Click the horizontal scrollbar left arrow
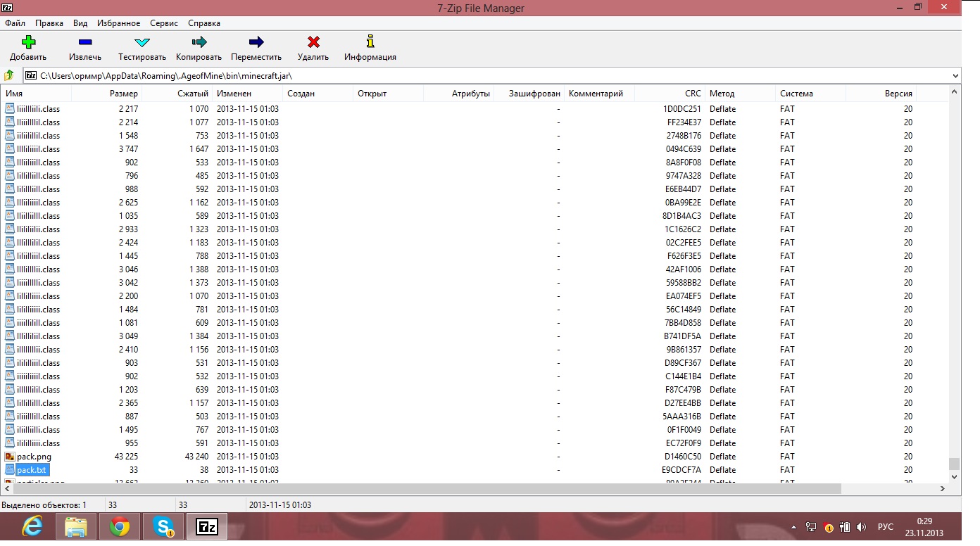The height and width of the screenshot is (546, 980). [x=6, y=488]
